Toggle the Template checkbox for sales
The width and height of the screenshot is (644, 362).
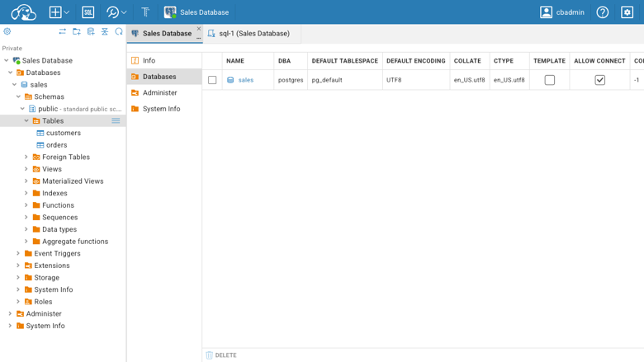tap(550, 80)
